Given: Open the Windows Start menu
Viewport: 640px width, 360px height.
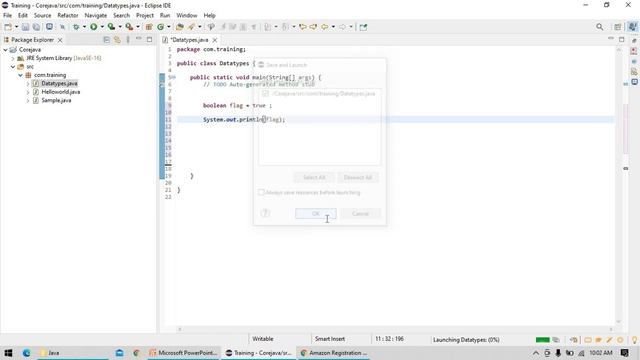Looking at the screenshot, I should [x=8, y=353].
